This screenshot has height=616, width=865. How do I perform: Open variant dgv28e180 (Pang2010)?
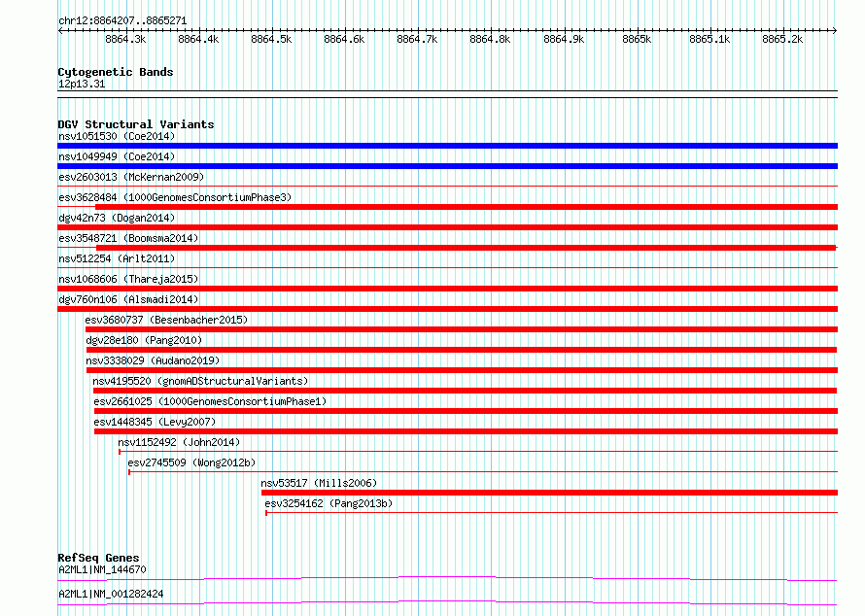(144, 340)
